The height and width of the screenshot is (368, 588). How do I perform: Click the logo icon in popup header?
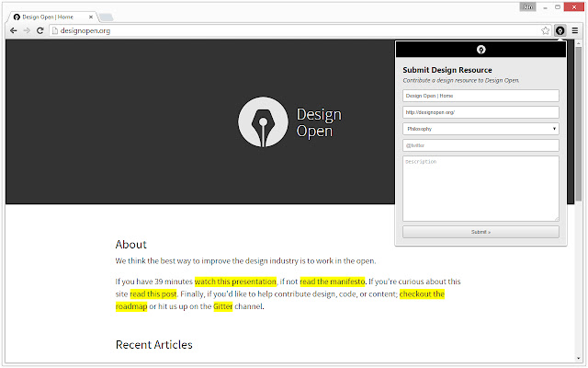click(481, 49)
